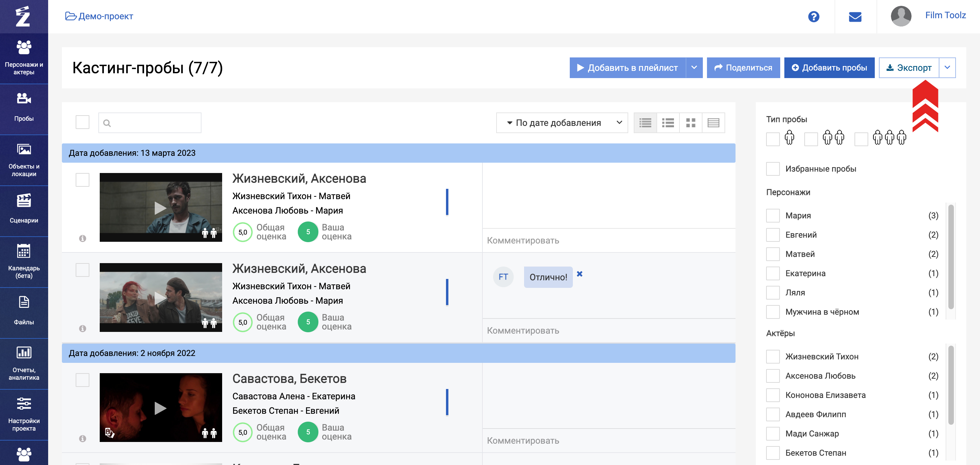Open Персонажи и актеры sidebar section
Viewport: 980px width, 465px height.
24,58
